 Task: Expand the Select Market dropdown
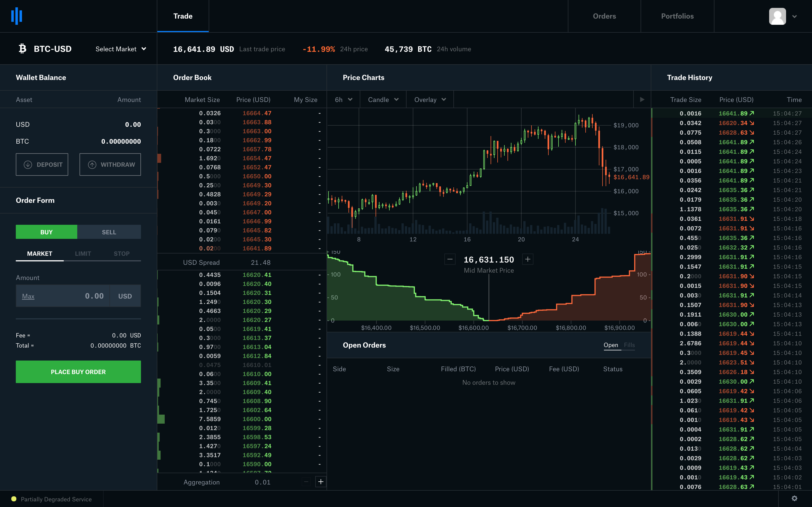point(120,48)
